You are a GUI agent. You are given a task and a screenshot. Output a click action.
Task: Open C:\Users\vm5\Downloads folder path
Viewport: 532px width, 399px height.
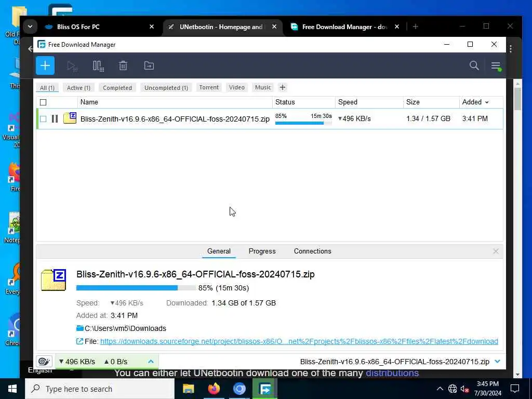[x=125, y=328]
